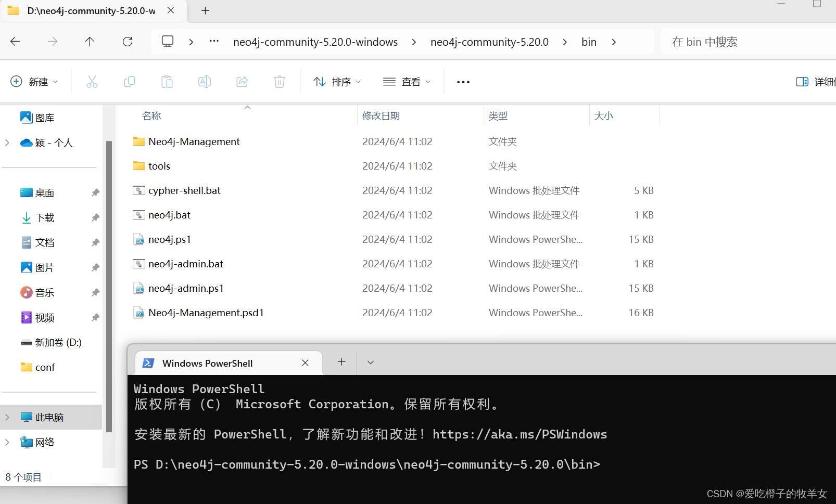Go forward in File Explorer
The image size is (836, 504).
click(53, 42)
